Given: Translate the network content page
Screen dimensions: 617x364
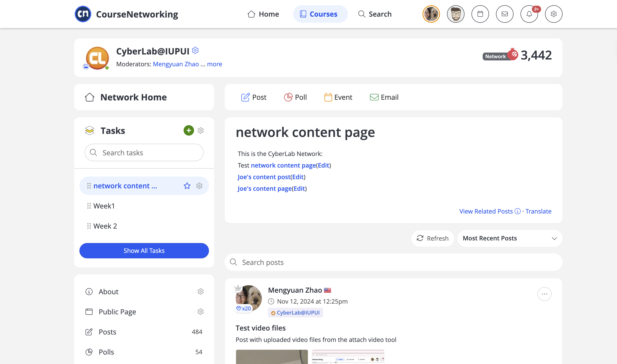Looking at the screenshot, I should [538, 211].
